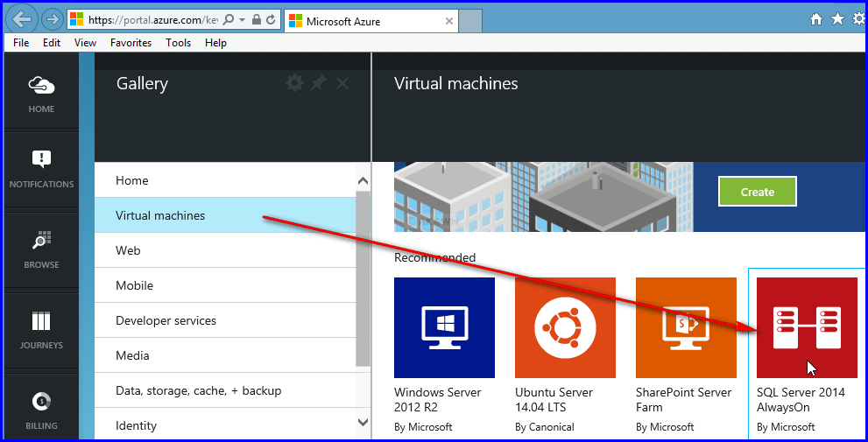Screen dimensions: 868x442
Task: Select Developer services category
Action: 225,320
